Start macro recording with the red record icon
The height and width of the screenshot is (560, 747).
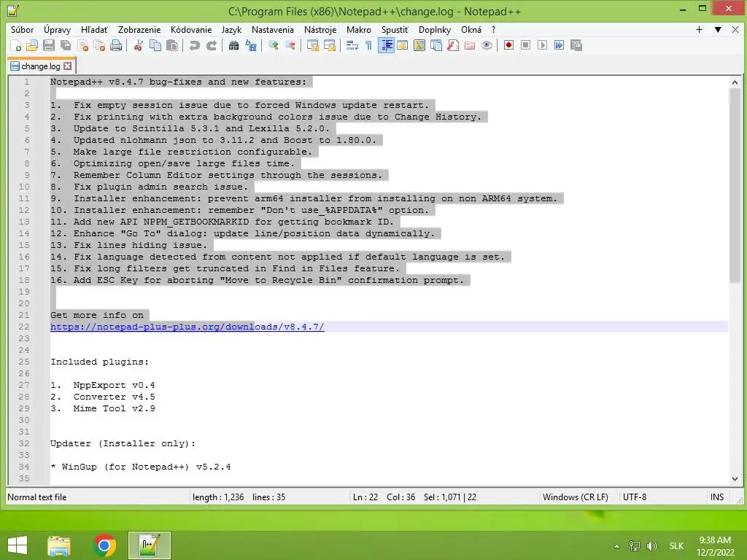click(x=508, y=45)
